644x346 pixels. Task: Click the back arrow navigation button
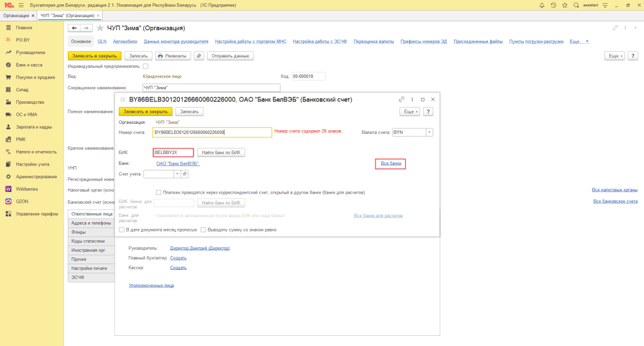pos(74,28)
